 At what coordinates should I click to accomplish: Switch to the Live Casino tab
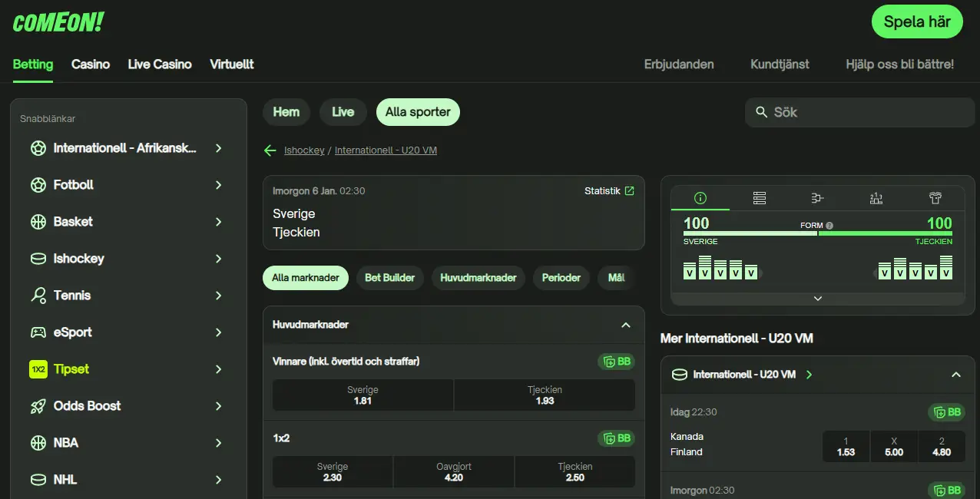tap(160, 64)
